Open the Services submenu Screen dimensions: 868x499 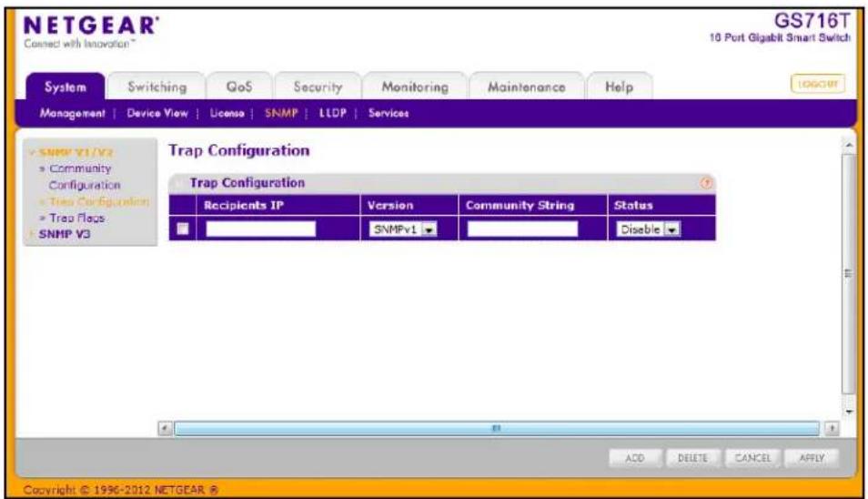(x=389, y=113)
